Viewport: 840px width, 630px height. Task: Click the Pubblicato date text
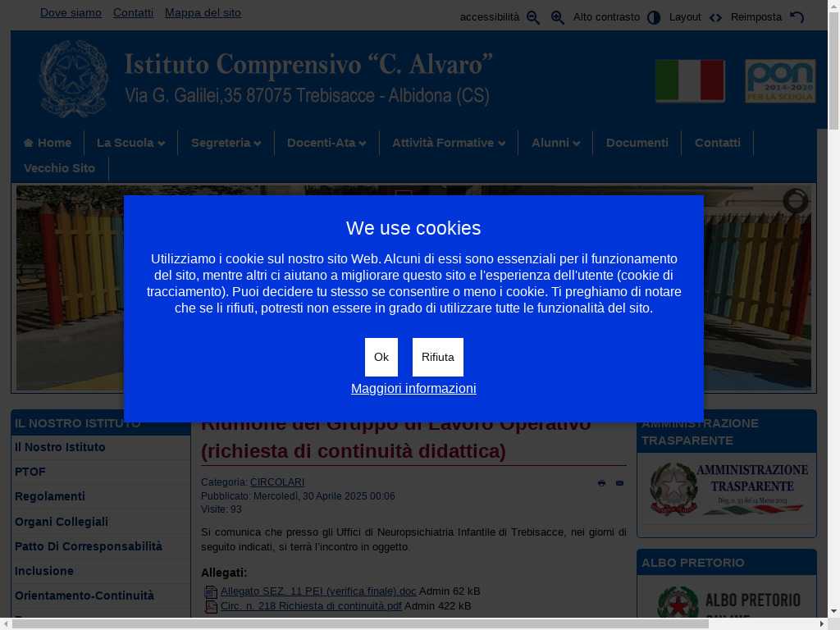pos(298,496)
